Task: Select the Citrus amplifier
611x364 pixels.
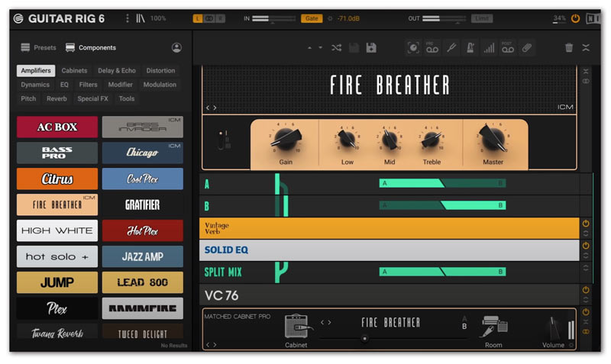Action: click(x=57, y=179)
